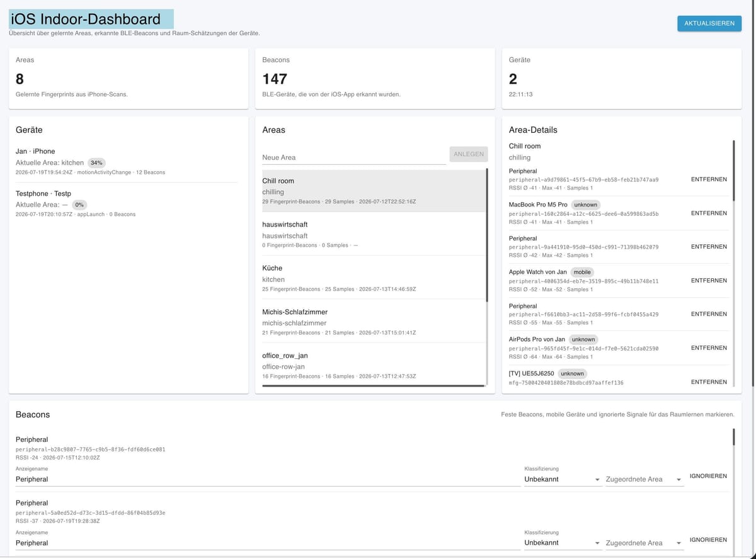The image size is (756, 559).
Task: Click the Areas list vertical scrollbar
Action: coord(487,234)
